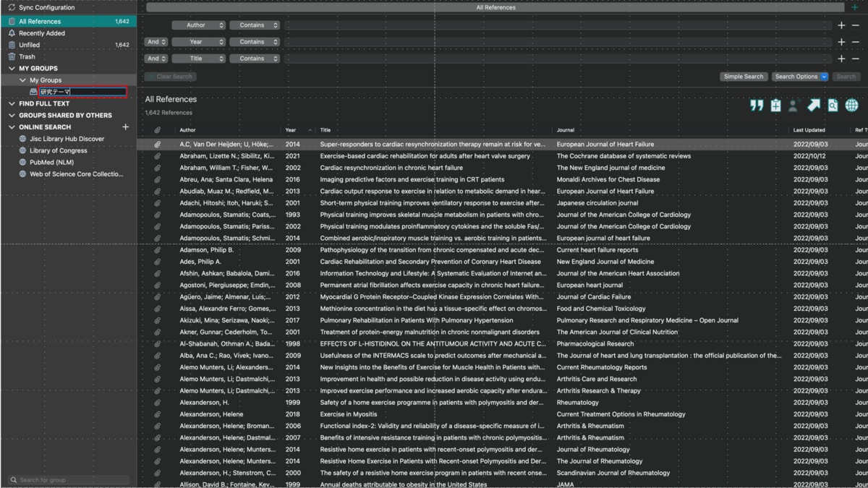Add search row after the Title row
This screenshot has width=868, height=488.
click(841, 59)
